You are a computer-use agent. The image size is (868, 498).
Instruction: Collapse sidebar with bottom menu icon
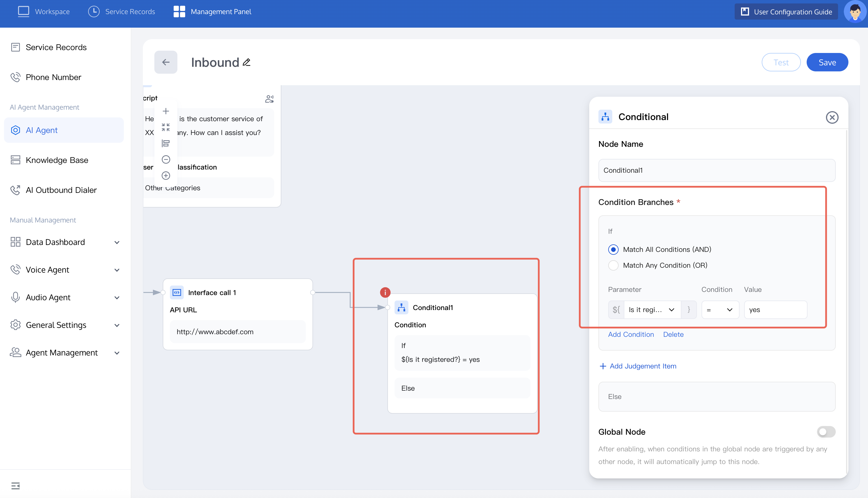point(15,486)
